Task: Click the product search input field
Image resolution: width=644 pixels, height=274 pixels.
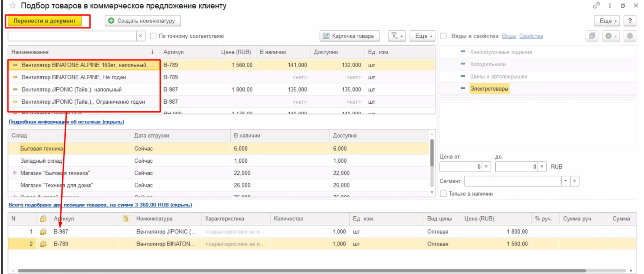Action: click(72, 36)
